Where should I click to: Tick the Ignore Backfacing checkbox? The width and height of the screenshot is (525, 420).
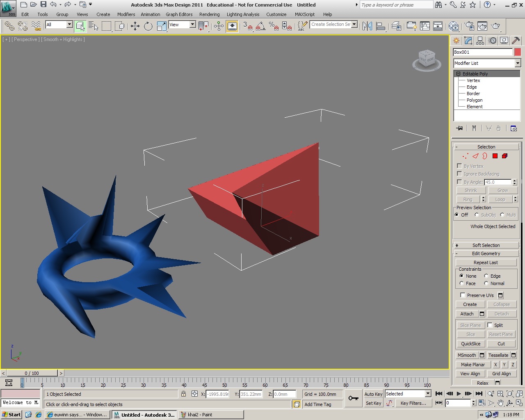[x=459, y=173]
